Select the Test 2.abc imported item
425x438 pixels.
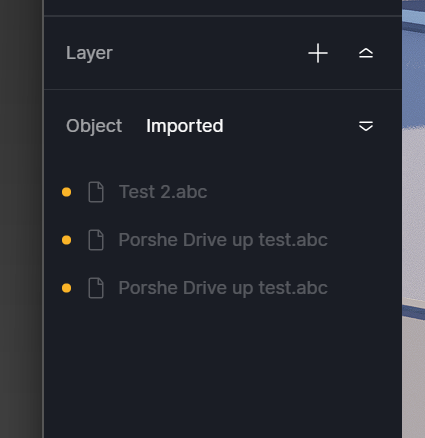click(163, 192)
